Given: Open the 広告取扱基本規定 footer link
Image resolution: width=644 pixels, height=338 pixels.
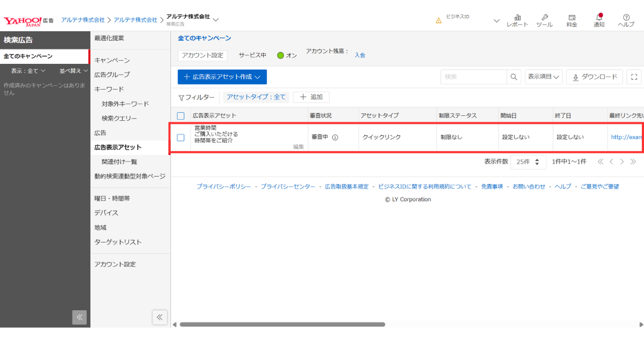Looking at the screenshot, I should [x=347, y=187].
